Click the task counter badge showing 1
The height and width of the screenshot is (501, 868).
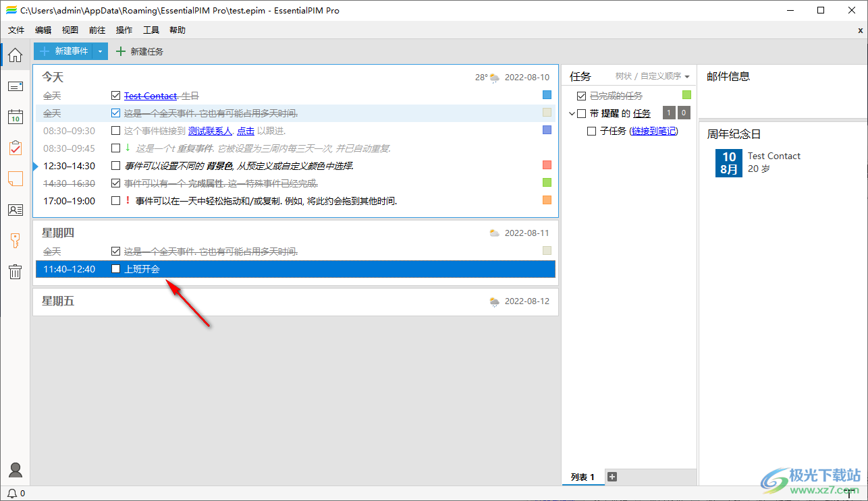[x=669, y=113]
